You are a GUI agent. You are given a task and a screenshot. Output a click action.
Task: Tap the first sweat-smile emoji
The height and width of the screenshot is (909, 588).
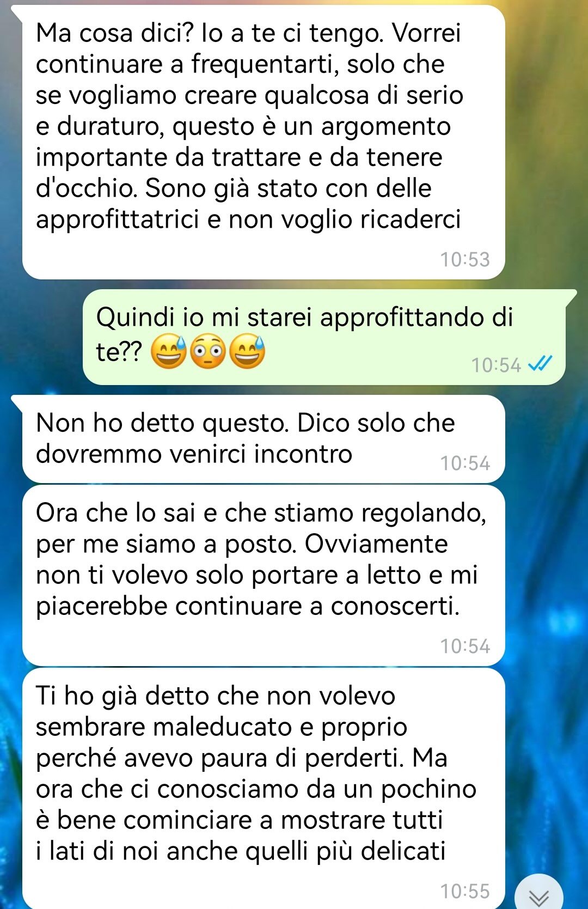[169, 352]
